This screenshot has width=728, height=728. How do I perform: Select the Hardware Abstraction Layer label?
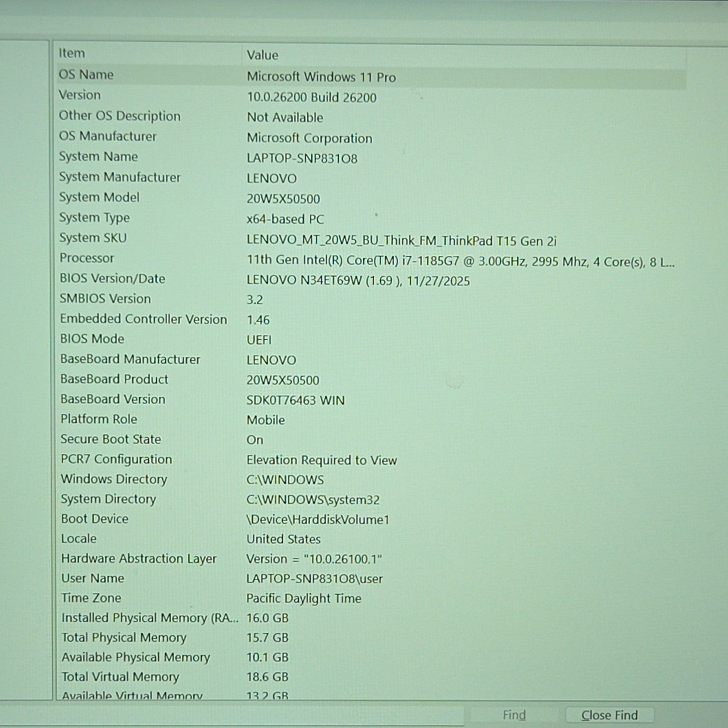(139, 559)
